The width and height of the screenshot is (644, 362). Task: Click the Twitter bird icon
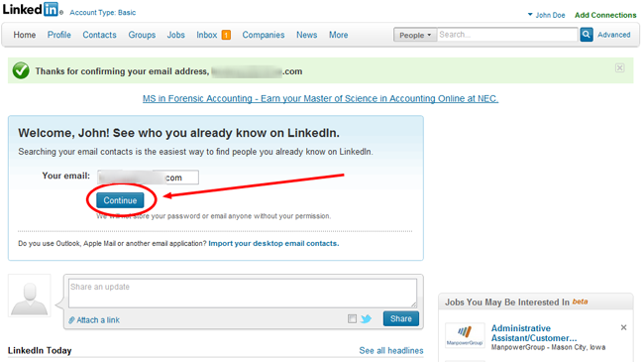point(366,318)
